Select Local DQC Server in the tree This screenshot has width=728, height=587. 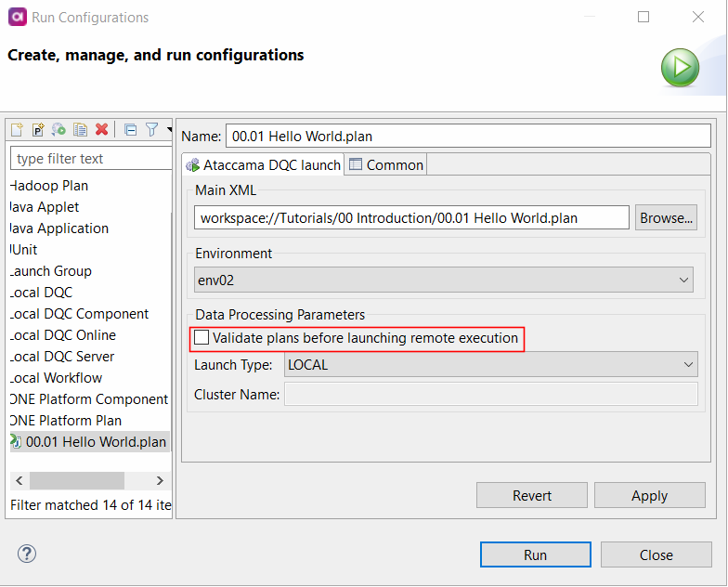coord(62,357)
